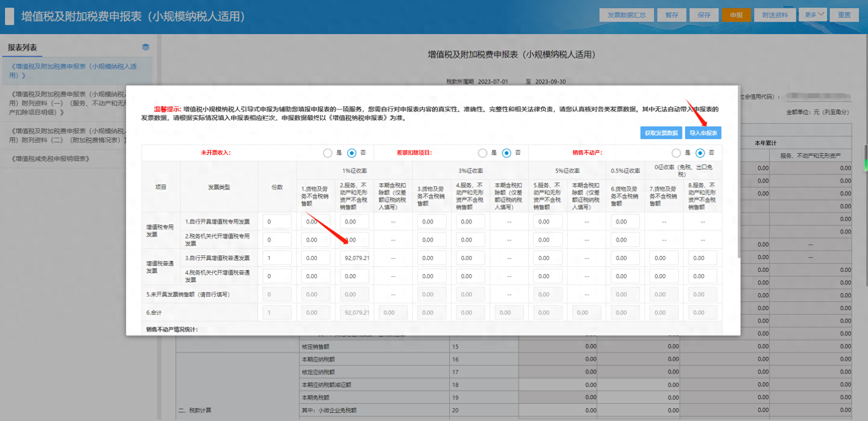The image size is (868, 421).
Task: Click the 保存 button
Action: [704, 15]
